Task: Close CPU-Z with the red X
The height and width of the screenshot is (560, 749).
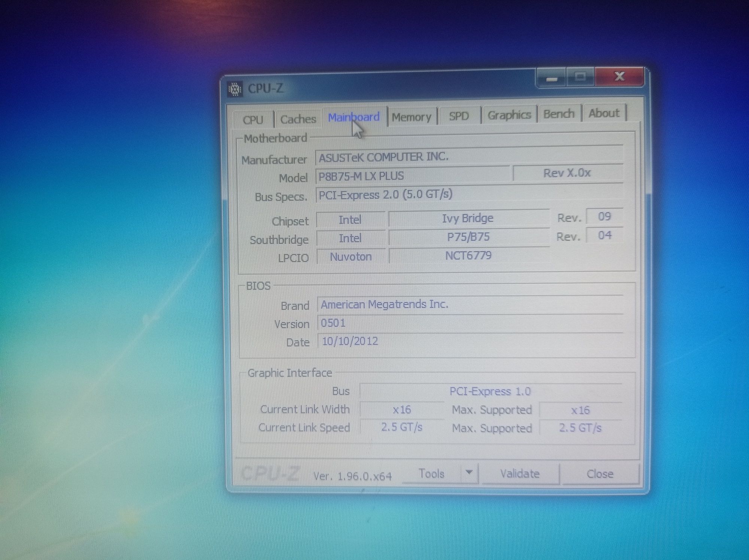Action: [x=619, y=76]
